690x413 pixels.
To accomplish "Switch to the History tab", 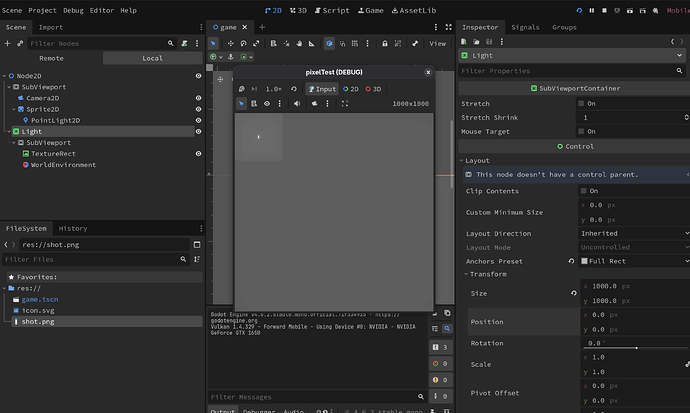I will click(x=73, y=229).
